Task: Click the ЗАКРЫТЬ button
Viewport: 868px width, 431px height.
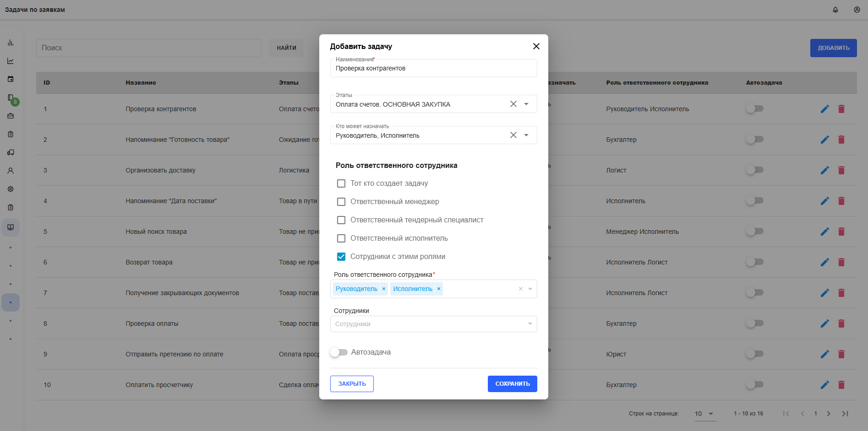Action: click(x=352, y=384)
